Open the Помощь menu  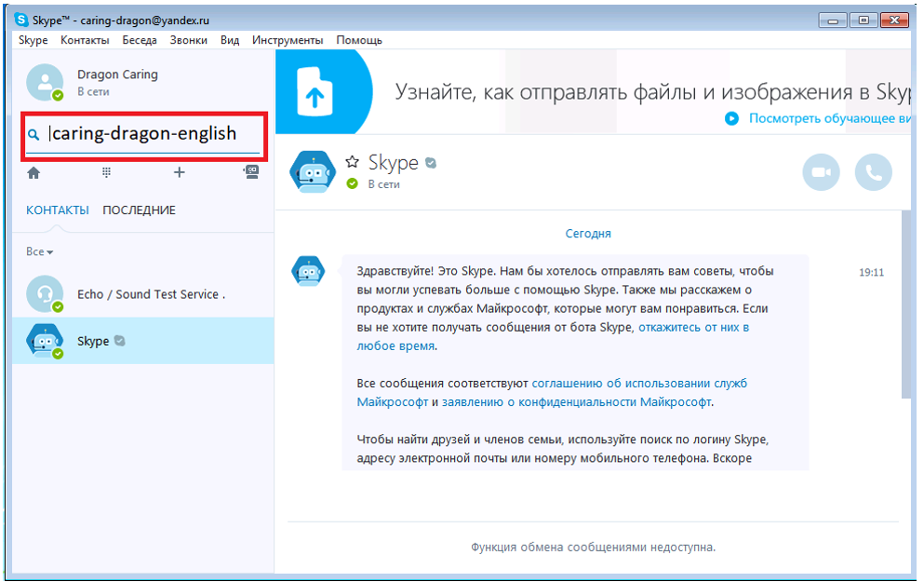click(359, 40)
